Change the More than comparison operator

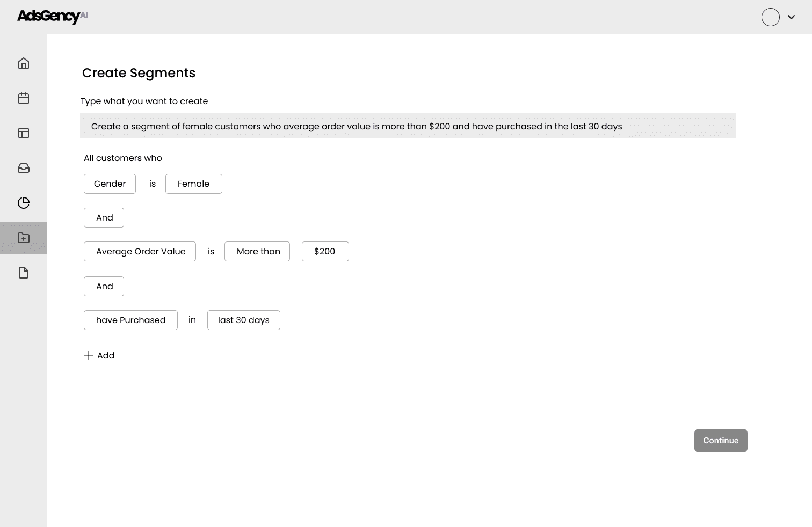pyautogui.click(x=257, y=251)
